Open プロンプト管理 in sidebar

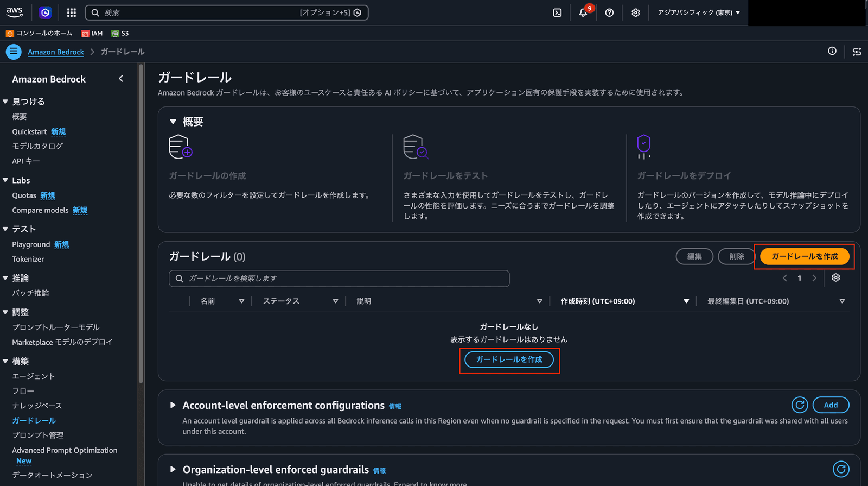(x=38, y=435)
